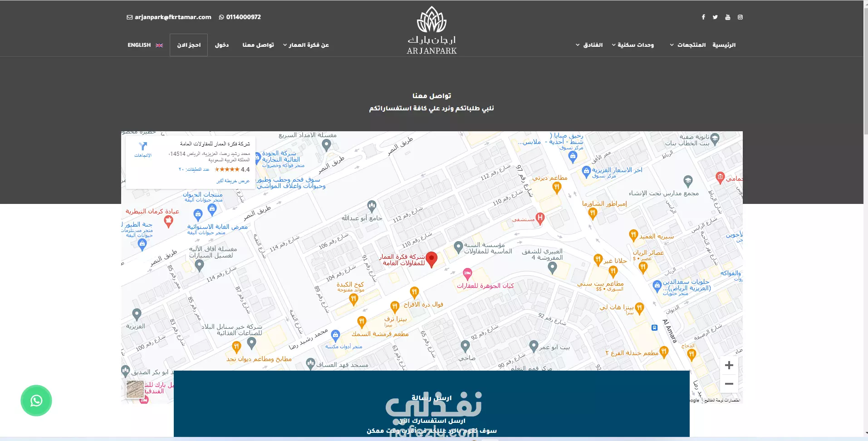Click the مصنعة آفاق الآلية marker
Screen dimensions: 868x441
click(199, 266)
